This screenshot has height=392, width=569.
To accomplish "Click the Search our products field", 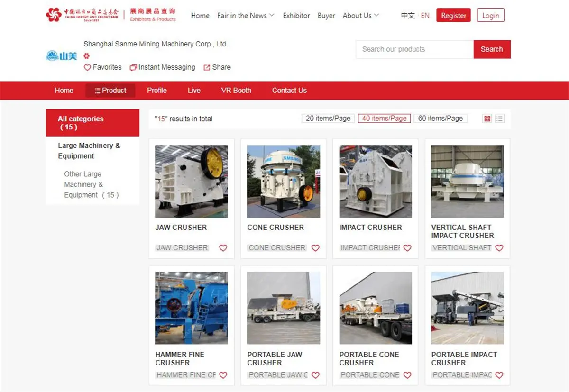I will (x=414, y=49).
